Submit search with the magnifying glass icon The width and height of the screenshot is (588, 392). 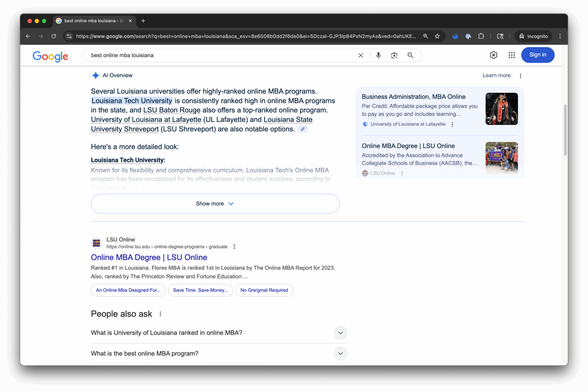(x=410, y=55)
